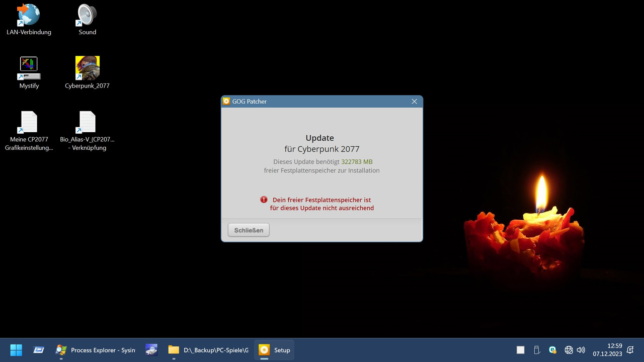Screen dimensions: 644x362
Task: Select the Meine CP2077 Grafikeinstellungen file
Action: coord(29,131)
